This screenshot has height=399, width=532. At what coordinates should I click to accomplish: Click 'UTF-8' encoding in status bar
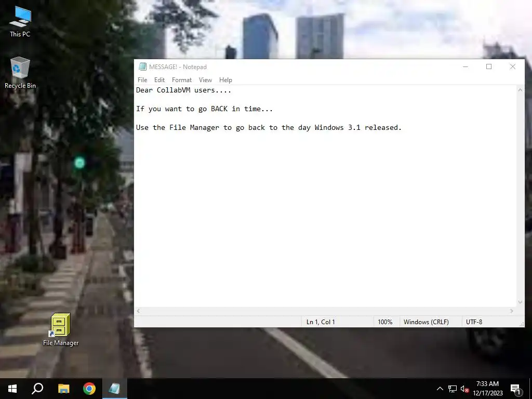coord(474,322)
